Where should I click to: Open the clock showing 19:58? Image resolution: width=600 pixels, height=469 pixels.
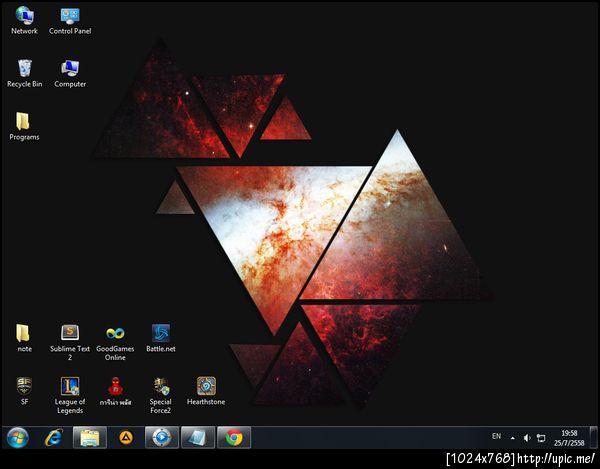(569, 438)
